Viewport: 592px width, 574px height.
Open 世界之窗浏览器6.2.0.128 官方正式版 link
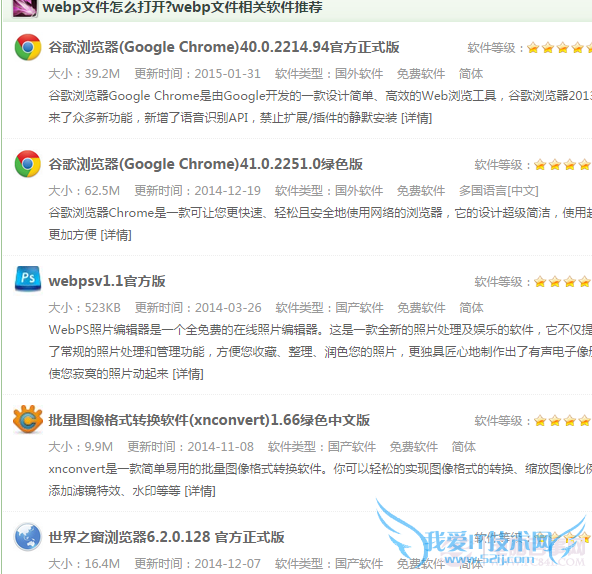coord(166,537)
